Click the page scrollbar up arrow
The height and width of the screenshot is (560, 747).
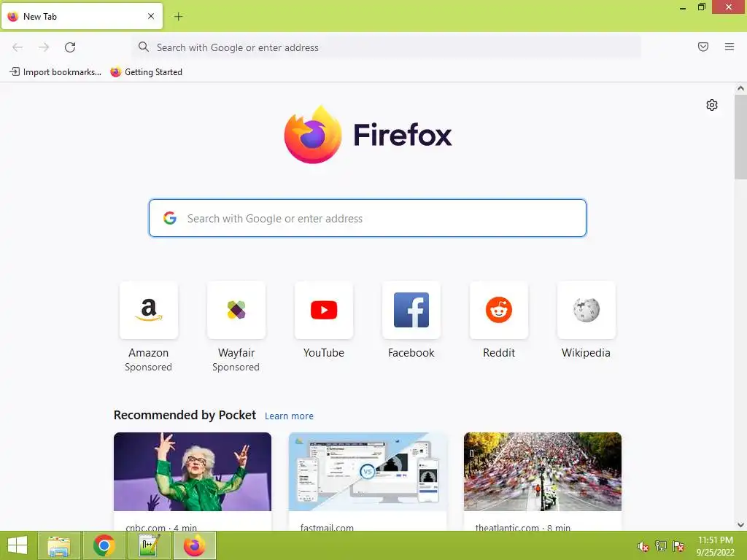tap(740, 88)
